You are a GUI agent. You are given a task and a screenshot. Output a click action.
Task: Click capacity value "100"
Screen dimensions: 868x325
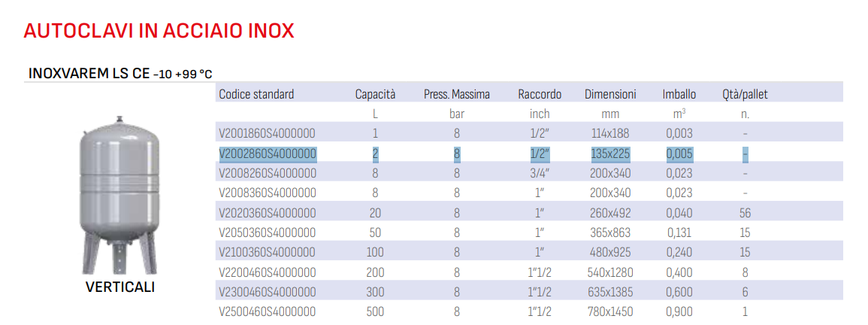point(375,252)
